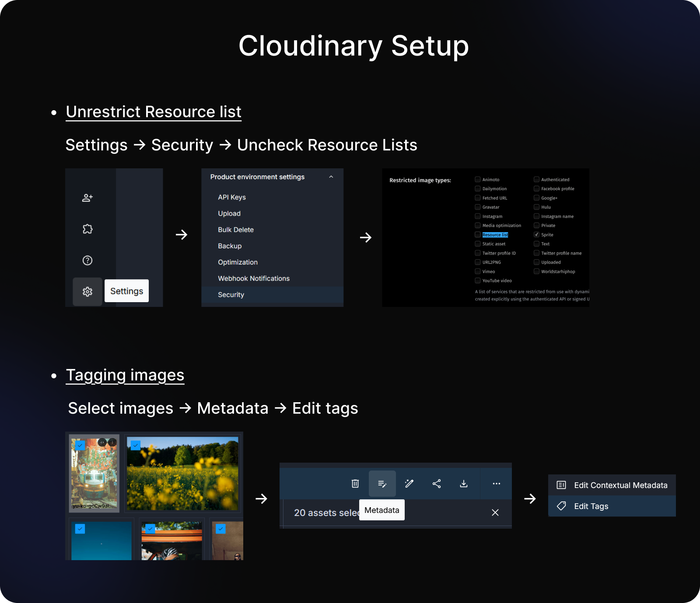Viewport: 700px width, 603px height.
Task: Open the blue sky thumbnail
Action: pyautogui.click(x=101, y=540)
